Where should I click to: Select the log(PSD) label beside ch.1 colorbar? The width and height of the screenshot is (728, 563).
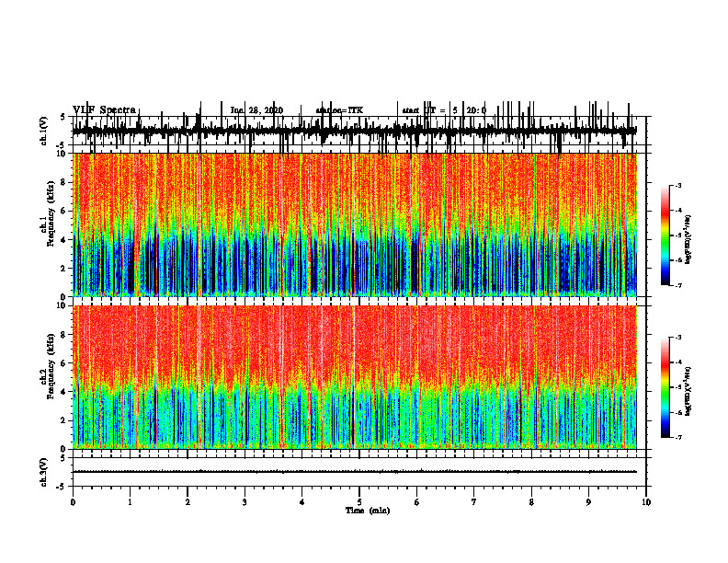(x=688, y=240)
